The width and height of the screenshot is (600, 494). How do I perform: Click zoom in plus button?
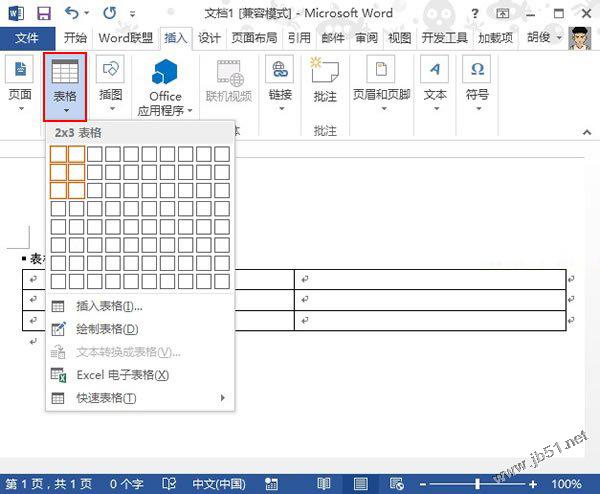tap(533, 484)
